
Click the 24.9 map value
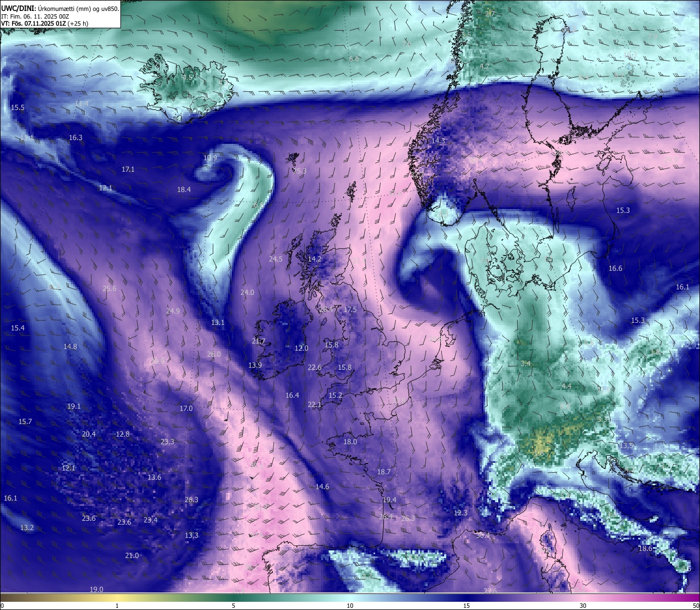tap(173, 311)
